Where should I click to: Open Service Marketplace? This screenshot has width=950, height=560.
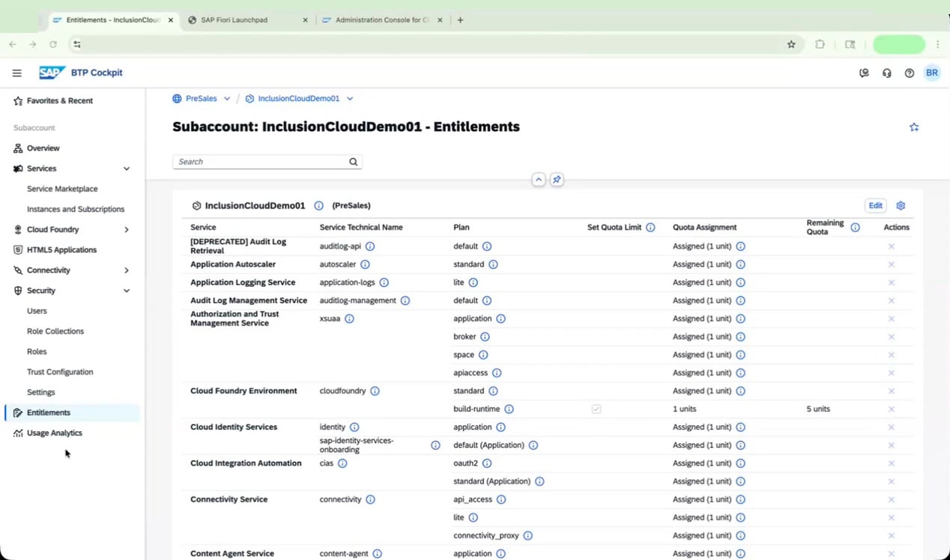(62, 189)
